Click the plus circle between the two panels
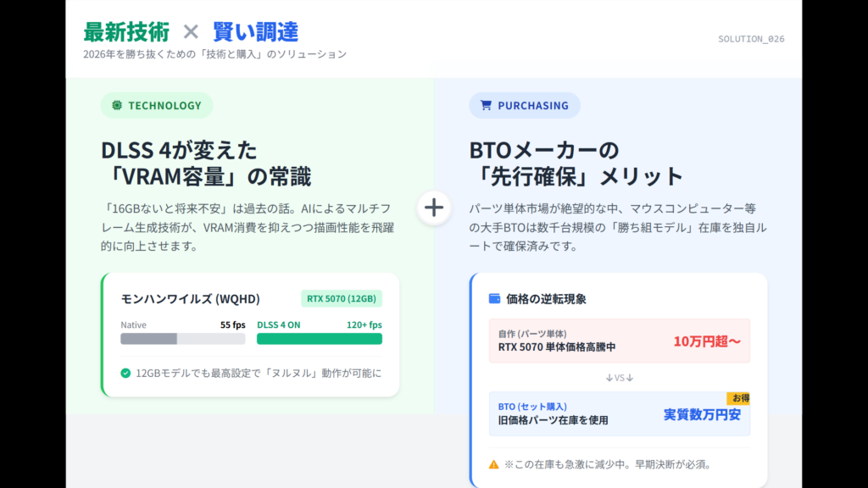The height and width of the screenshot is (488, 868). [434, 207]
